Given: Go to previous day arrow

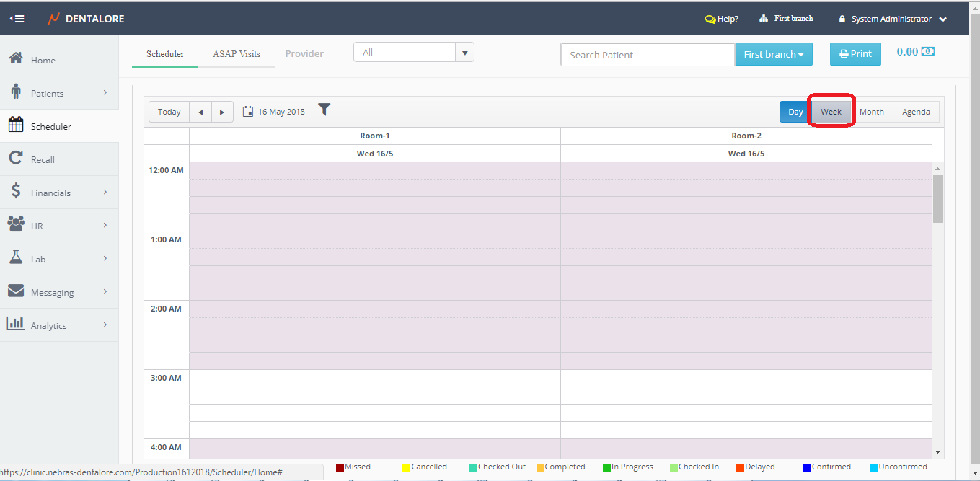Looking at the screenshot, I should pos(200,112).
